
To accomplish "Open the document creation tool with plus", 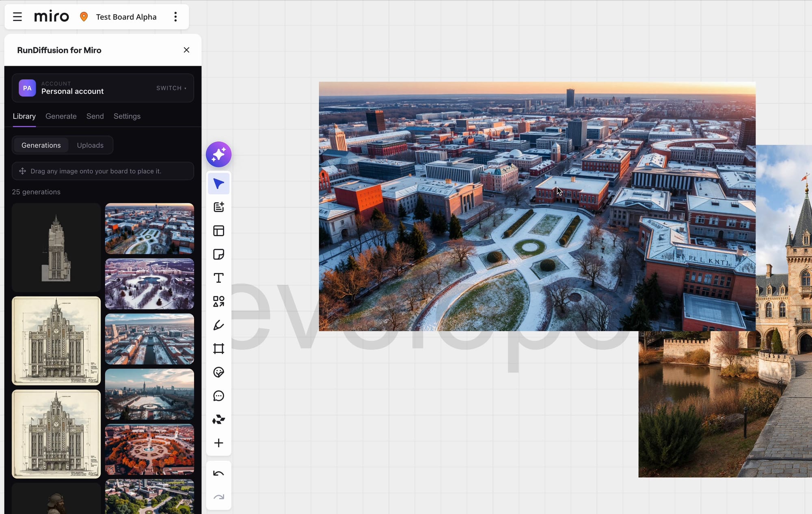I will click(218, 207).
